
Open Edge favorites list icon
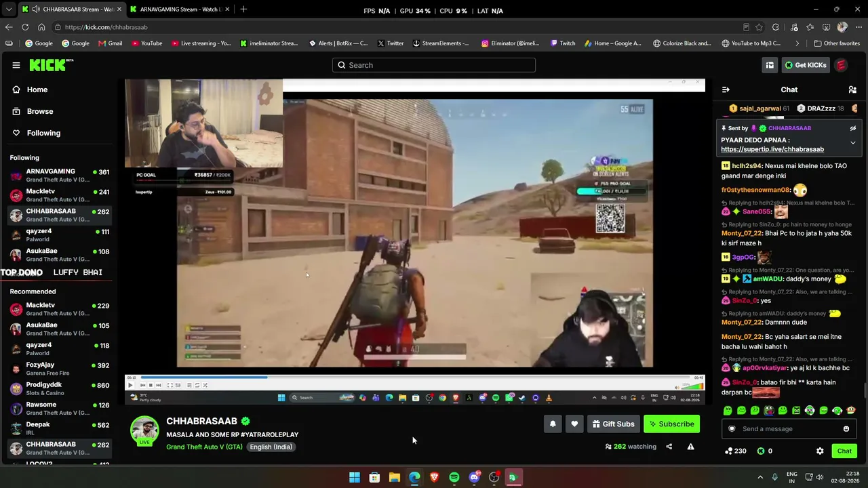(x=810, y=27)
